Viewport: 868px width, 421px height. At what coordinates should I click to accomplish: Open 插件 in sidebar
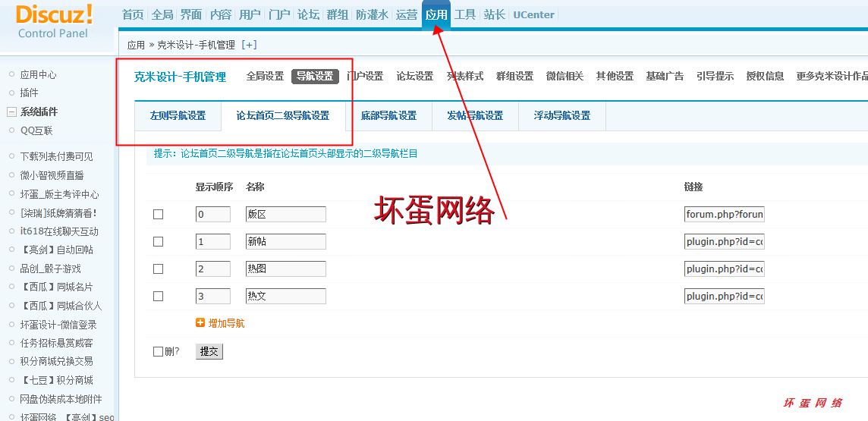point(30,93)
